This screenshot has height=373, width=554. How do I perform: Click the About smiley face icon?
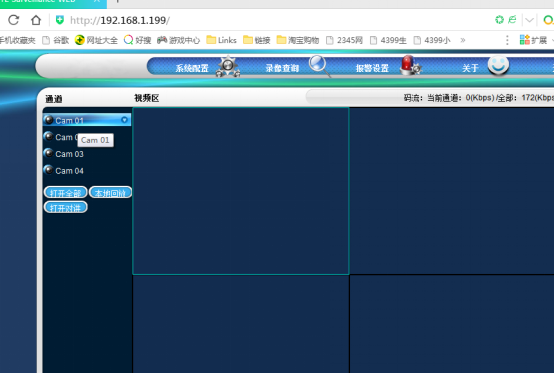pos(498,65)
